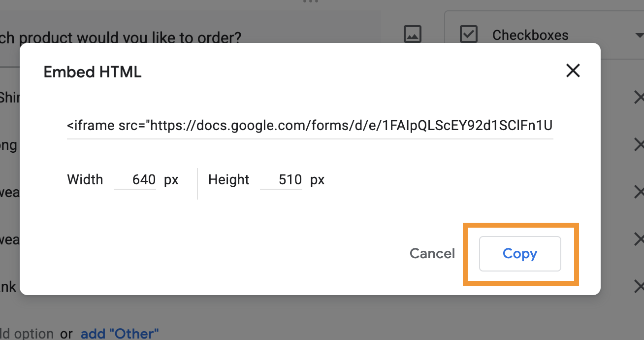Viewport: 644px width, 340px height.
Task: Select the first option's text label
Action: point(9,98)
